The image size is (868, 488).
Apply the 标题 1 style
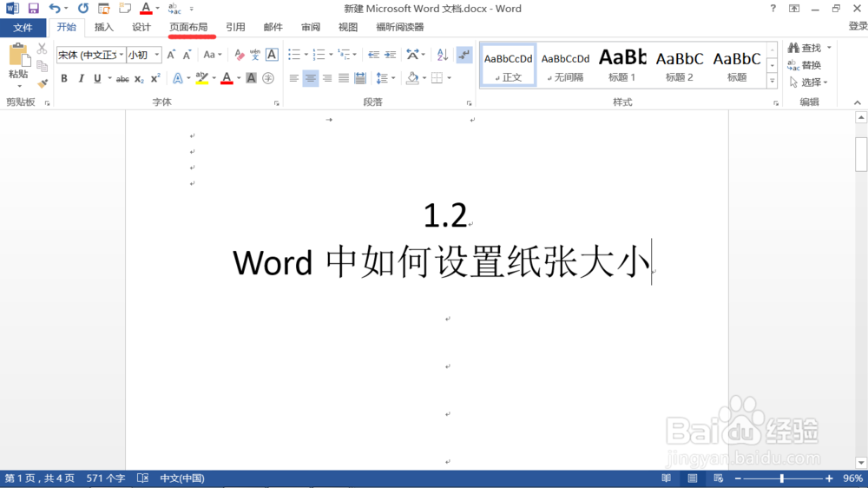(x=622, y=65)
